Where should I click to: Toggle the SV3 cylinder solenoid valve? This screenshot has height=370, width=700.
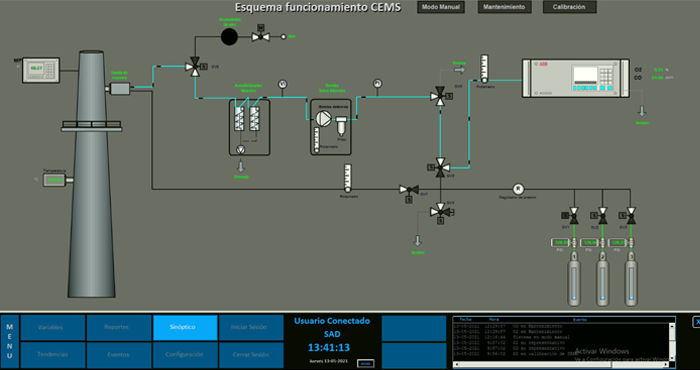pyautogui.click(x=631, y=216)
